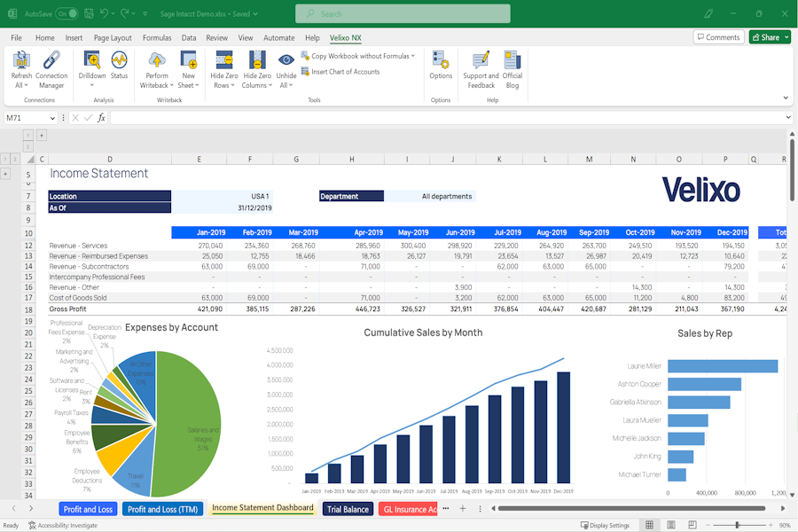Click zoom out minus button

[x=708, y=525]
